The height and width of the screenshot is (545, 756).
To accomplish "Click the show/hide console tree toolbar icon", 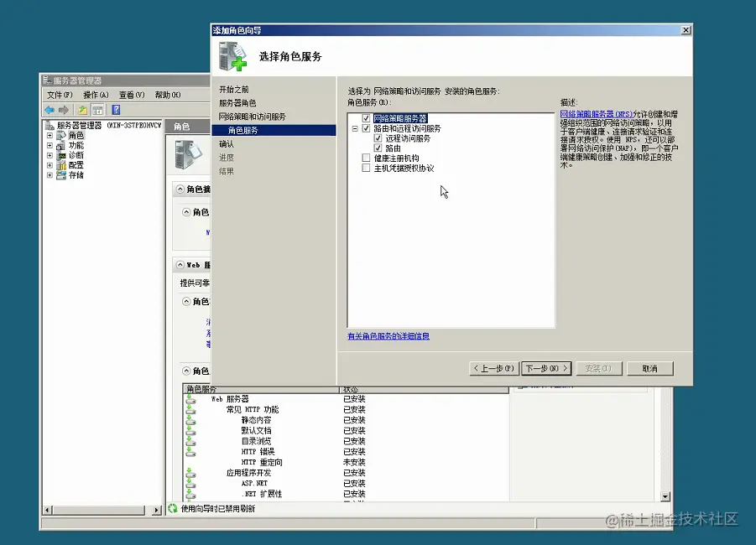I will point(97,111).
